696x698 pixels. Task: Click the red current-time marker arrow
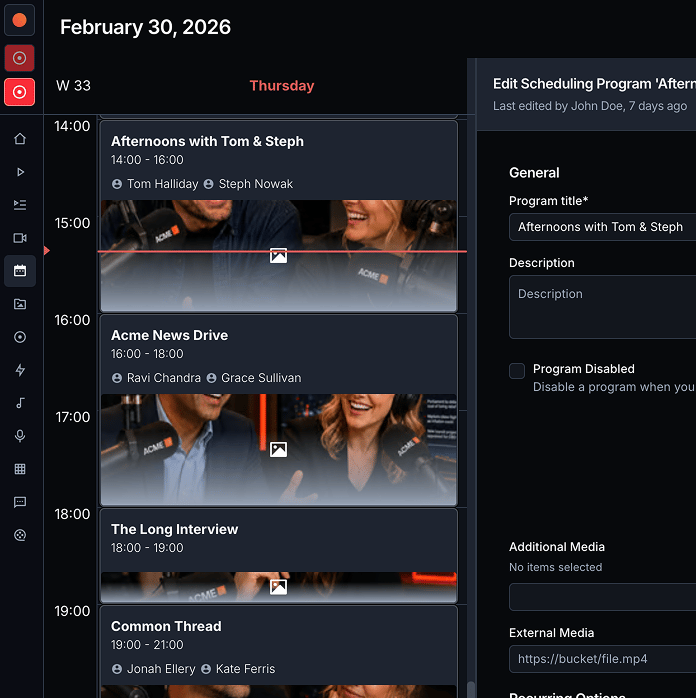pyautogui.click(x=47, y=251)
